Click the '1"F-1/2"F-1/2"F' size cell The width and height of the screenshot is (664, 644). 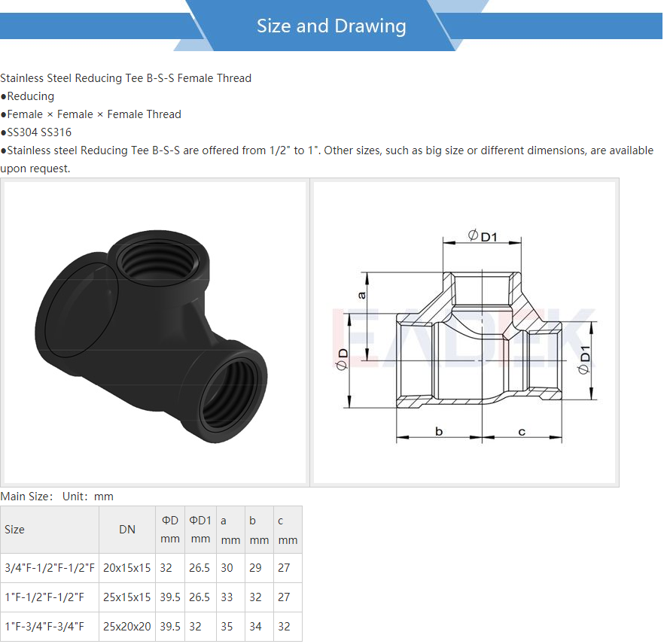click(x=50, y=597)
